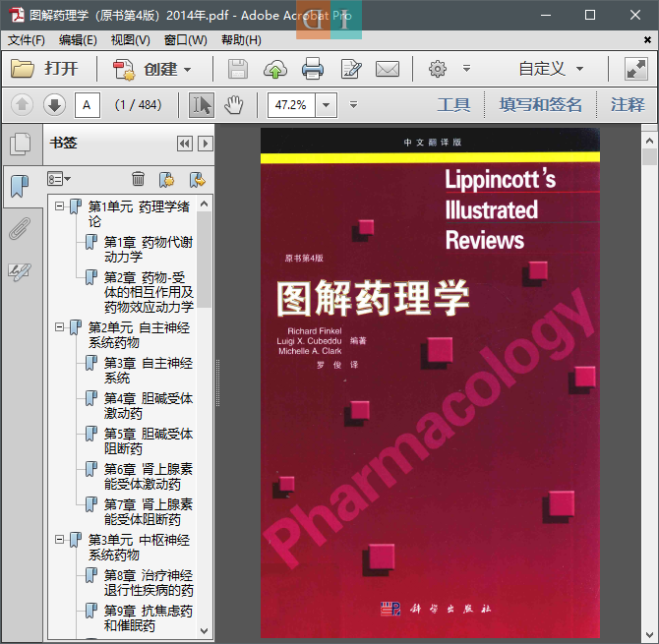Select bookmark 第4章 胆碱受体激动药
The width and height of the screenshot is (659, 644).
[x=148, y=406]
